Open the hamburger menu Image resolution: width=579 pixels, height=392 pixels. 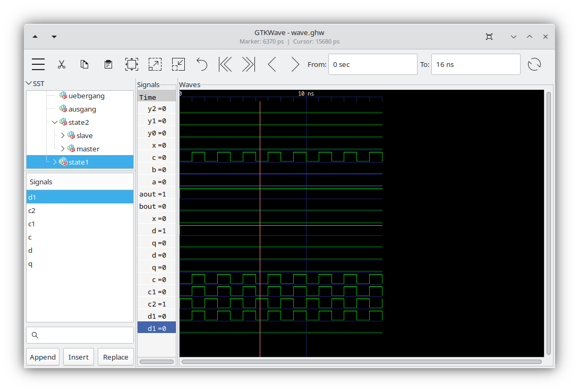point(38,64)
